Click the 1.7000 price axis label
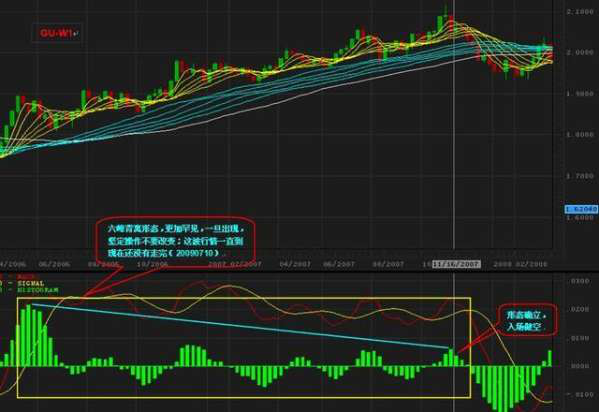 point(580,176)
